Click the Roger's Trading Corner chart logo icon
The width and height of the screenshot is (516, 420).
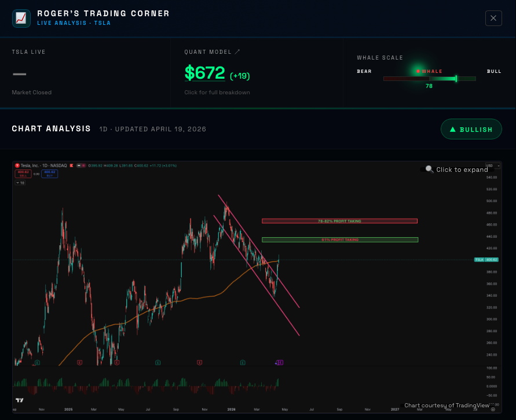(x=21, y=18)
